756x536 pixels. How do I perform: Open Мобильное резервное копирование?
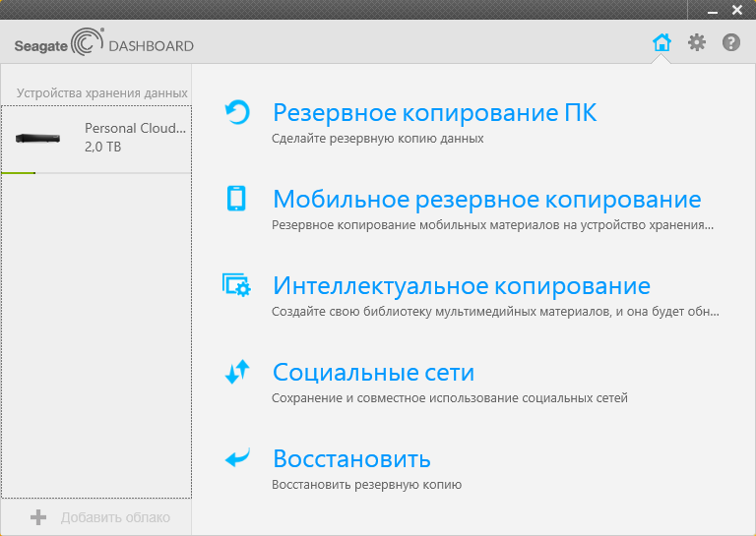click(x=486, y=199)
